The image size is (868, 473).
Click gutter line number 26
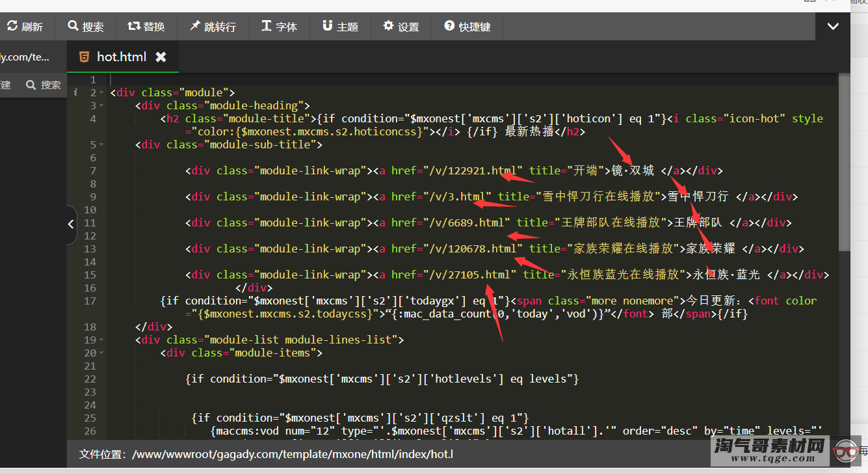[x=90, y=431]
